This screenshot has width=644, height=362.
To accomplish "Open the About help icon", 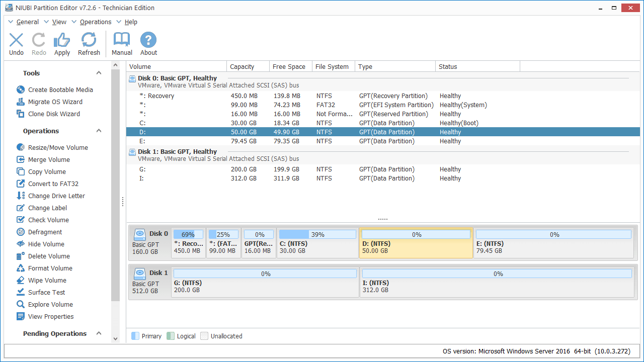I will tap(148, 41).
